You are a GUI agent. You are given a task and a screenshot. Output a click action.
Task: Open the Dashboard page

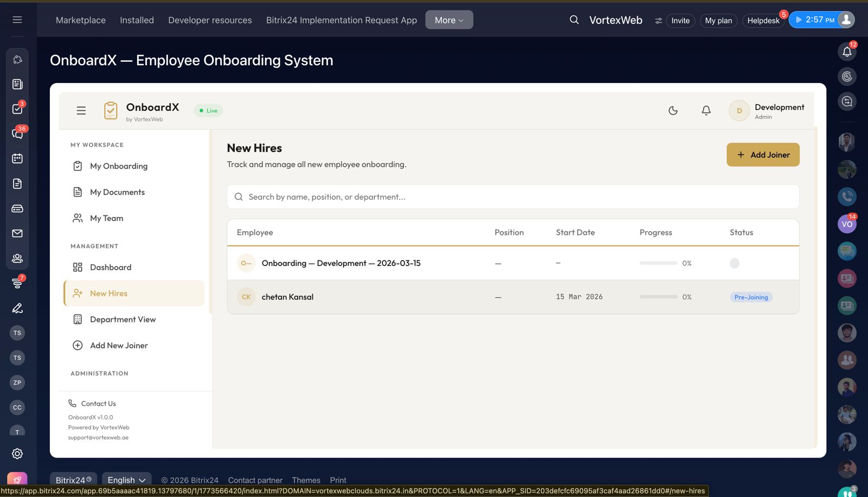111,267
